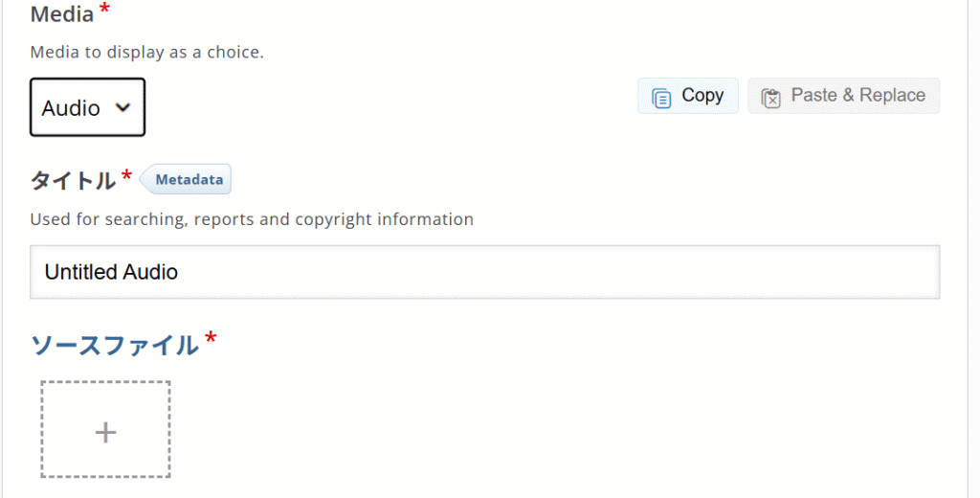This screenshot has width=980, height=498.
Task: Click the word "Audio" in the selector
Action: 71,108
